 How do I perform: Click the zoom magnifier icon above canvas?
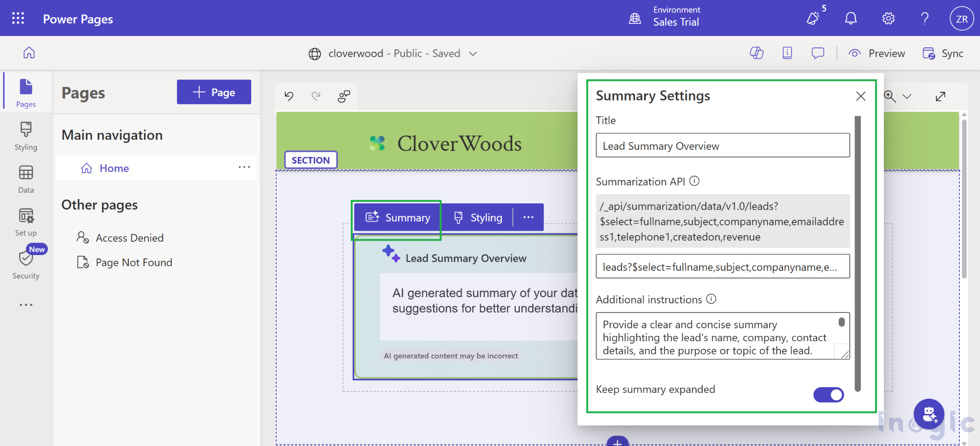click(890, 96)
